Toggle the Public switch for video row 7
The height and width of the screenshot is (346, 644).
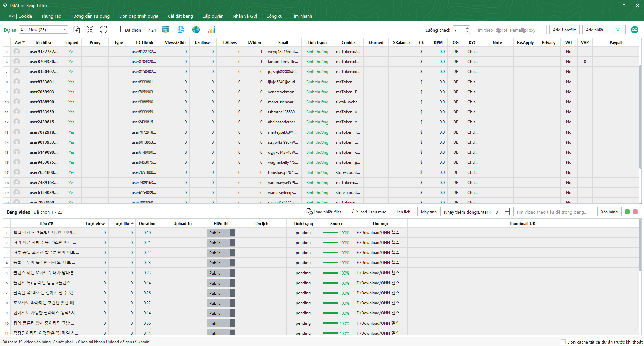(221, 293)
